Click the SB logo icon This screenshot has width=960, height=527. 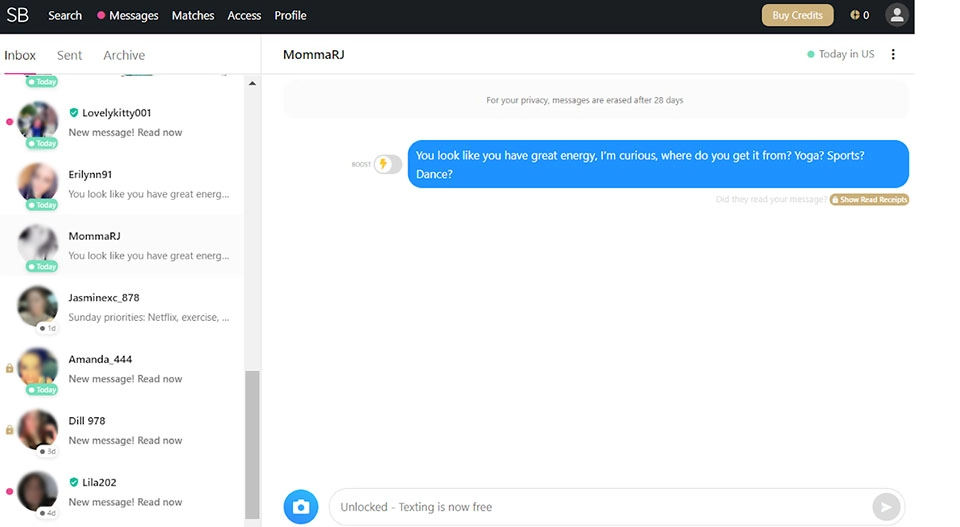coord(18,15)
